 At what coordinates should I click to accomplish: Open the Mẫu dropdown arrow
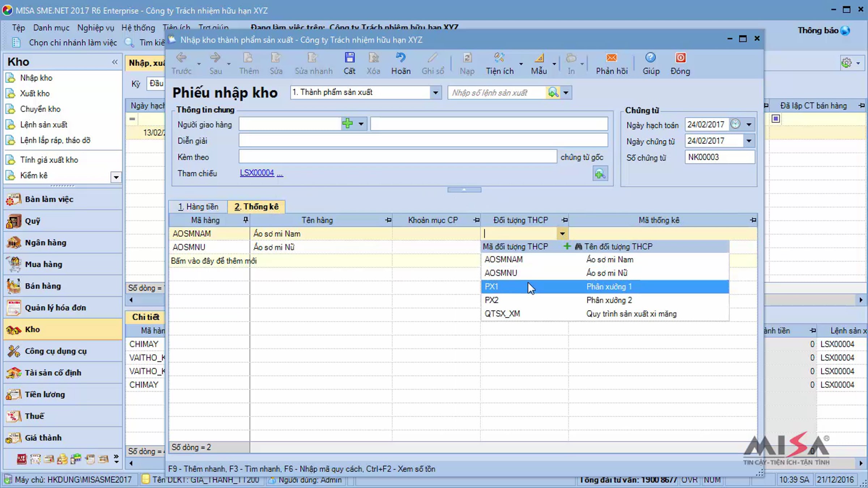pyautogui.click(x=554, y=64)
